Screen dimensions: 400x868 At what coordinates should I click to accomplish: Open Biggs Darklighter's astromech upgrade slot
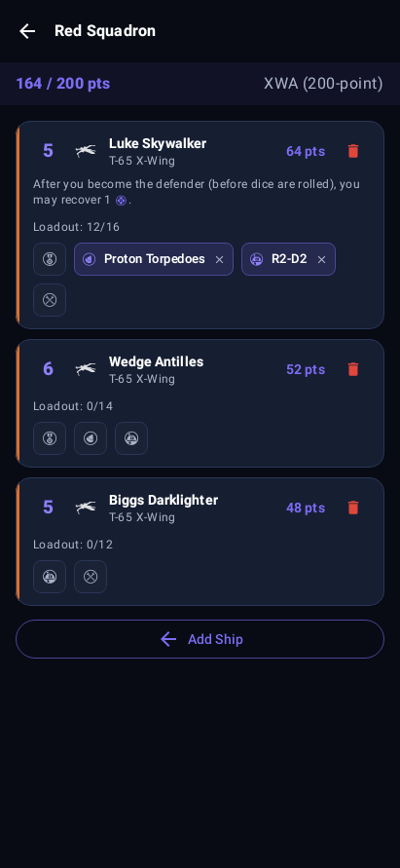[50, 577]
